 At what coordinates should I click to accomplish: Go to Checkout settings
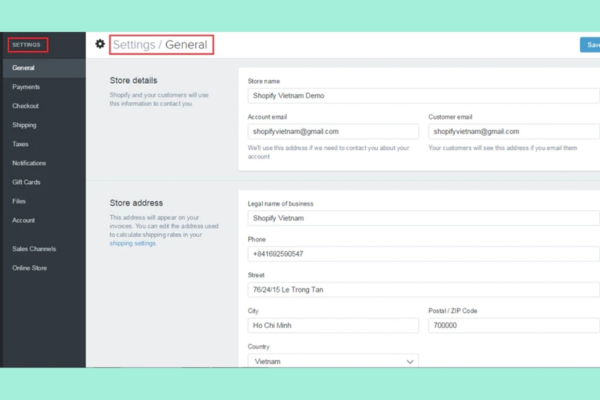[25, 106]
